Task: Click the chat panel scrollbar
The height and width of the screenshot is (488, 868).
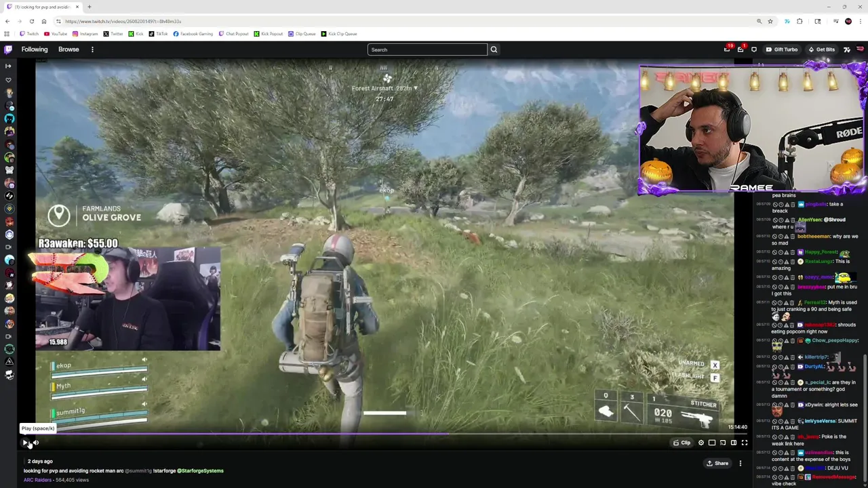Action: pyautogui.click(x=865, y=417)
